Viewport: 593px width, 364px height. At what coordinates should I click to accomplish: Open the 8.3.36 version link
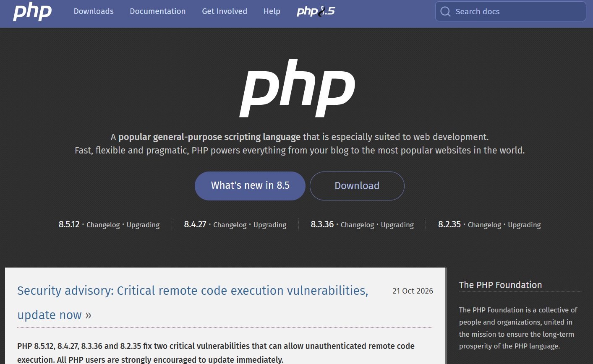coord(322,224)
